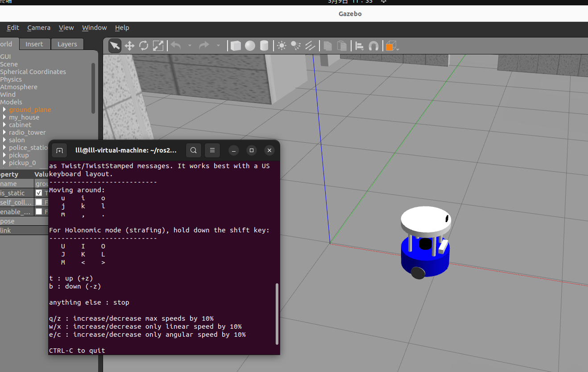Toggle the enable_wind checkbox
588x372 pixels.
pyautogui.click(x=39, y=211)
